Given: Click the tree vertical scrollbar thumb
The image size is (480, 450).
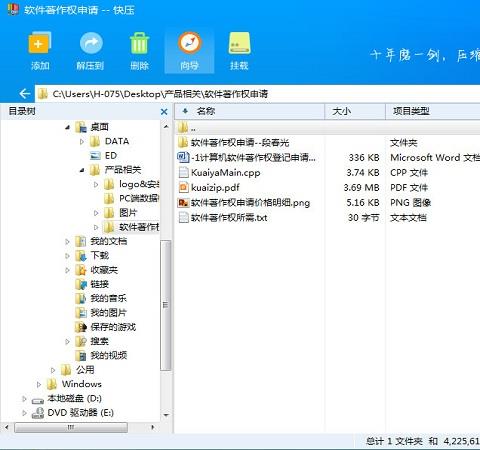Looking at the screenshot, I should pos(165,305).
